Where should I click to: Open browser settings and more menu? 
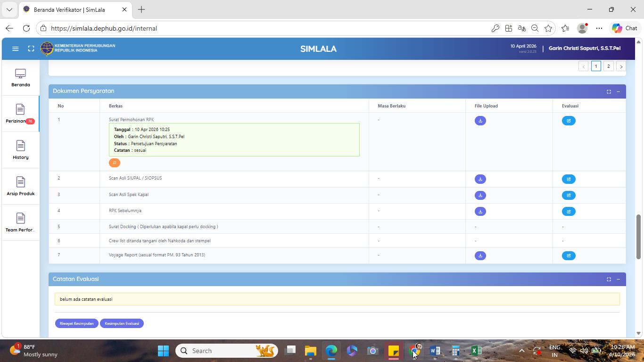tap(599, 28)
